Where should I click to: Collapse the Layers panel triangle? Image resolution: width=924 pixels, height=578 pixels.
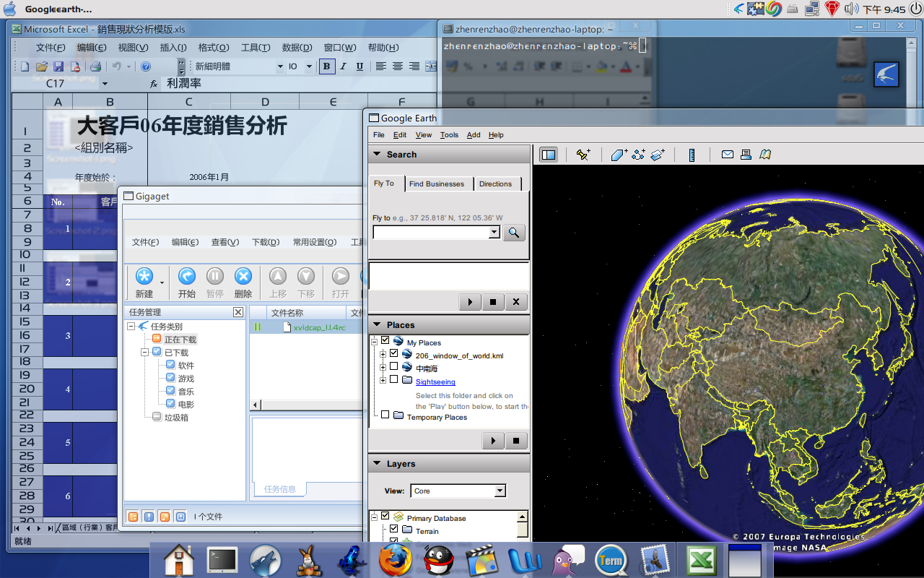coord(376,464)
